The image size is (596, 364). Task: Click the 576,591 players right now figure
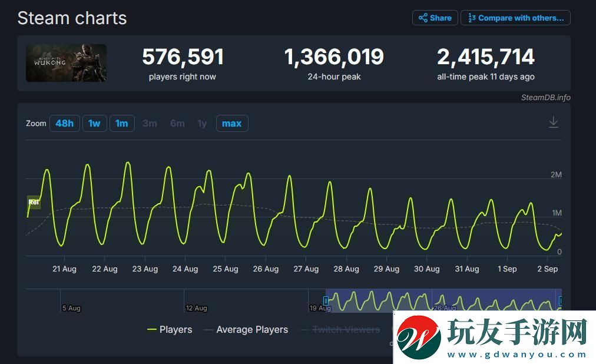(183, 57)
